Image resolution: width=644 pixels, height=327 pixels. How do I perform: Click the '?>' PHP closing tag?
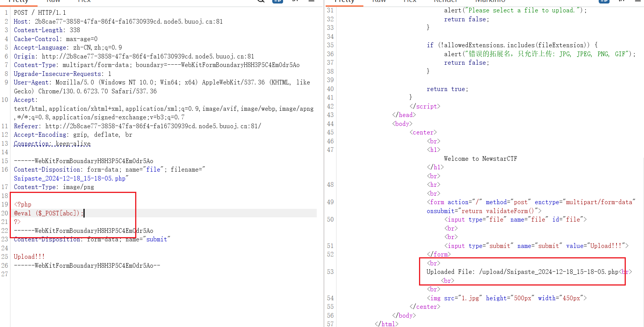point(17,222)
